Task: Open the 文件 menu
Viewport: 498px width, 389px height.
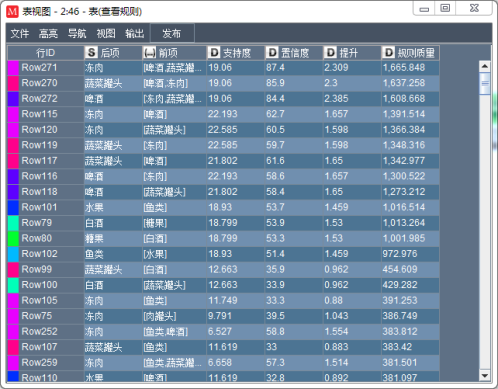Action: click(x=20, y=33)
